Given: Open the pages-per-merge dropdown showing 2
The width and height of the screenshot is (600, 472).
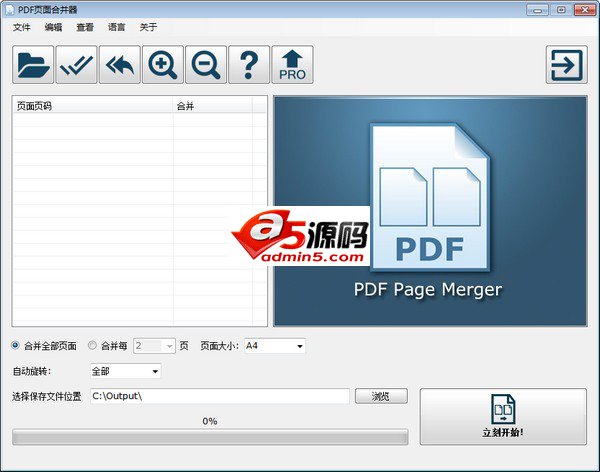Looking at the screenshot, I should click(x=154, y=346).
